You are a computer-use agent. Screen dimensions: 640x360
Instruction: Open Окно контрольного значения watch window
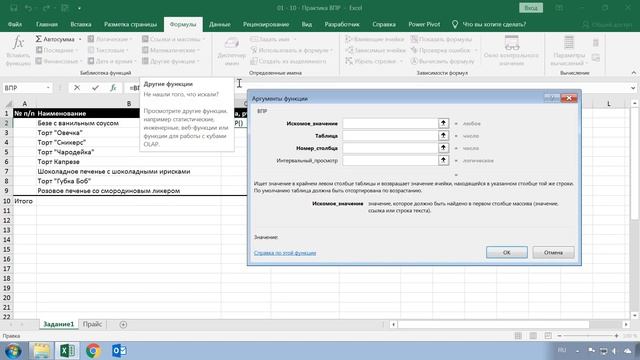511,51
